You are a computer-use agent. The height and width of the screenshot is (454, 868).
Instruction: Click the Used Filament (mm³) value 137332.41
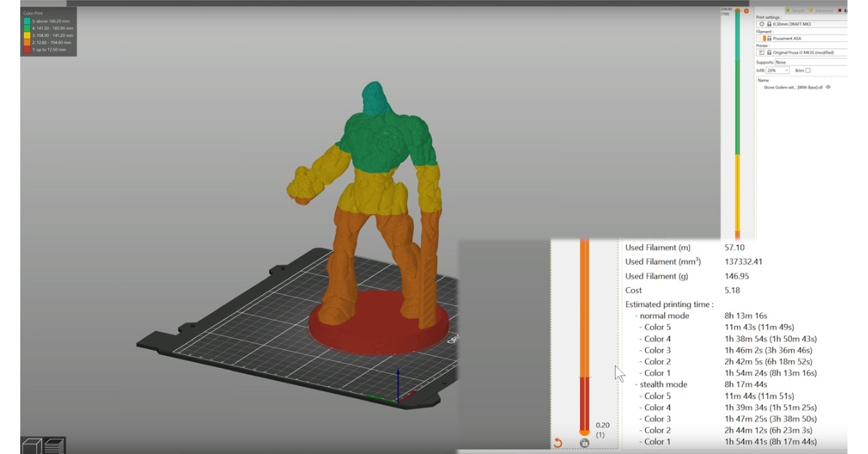[743, 262]
